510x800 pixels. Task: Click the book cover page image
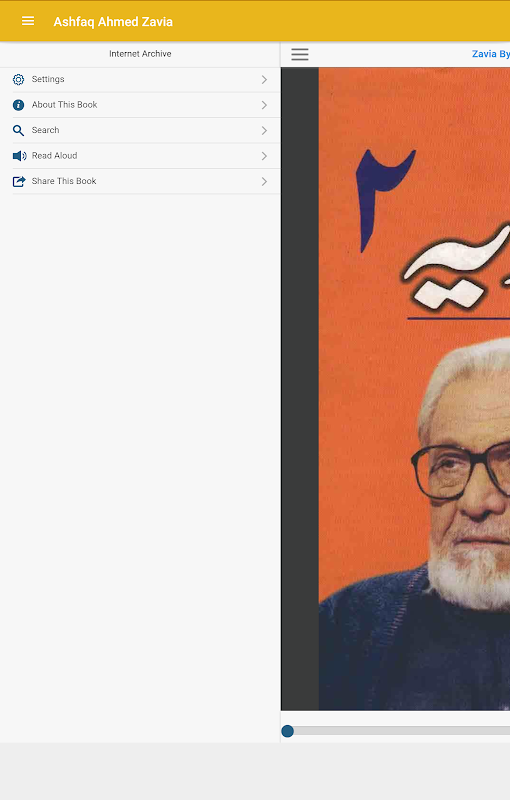click(414, 389)
